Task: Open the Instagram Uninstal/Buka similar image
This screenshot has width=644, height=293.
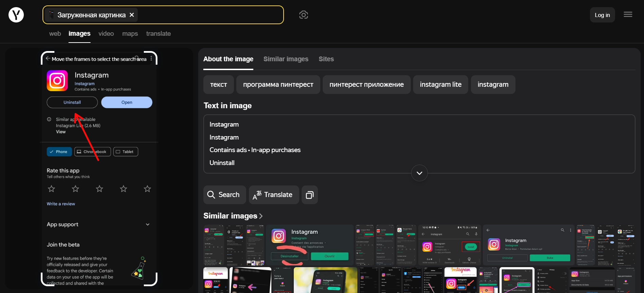Action: [x=528, y=245]
